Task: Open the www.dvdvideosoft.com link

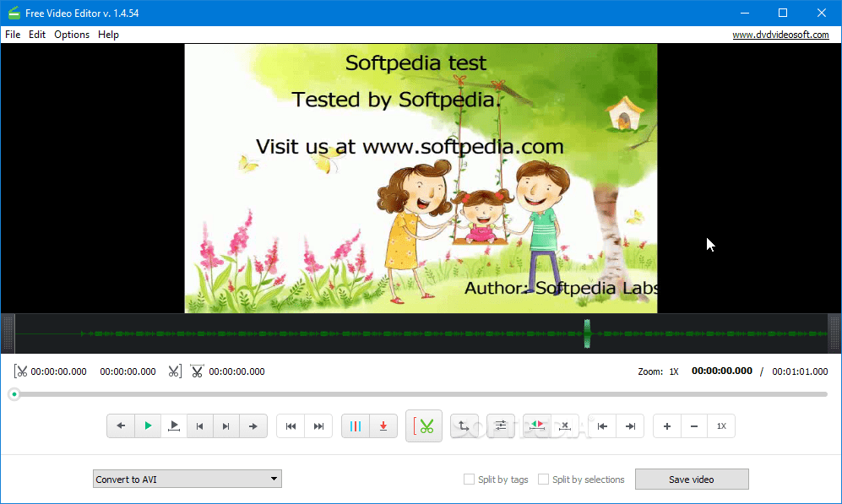Action: [781, 35]
